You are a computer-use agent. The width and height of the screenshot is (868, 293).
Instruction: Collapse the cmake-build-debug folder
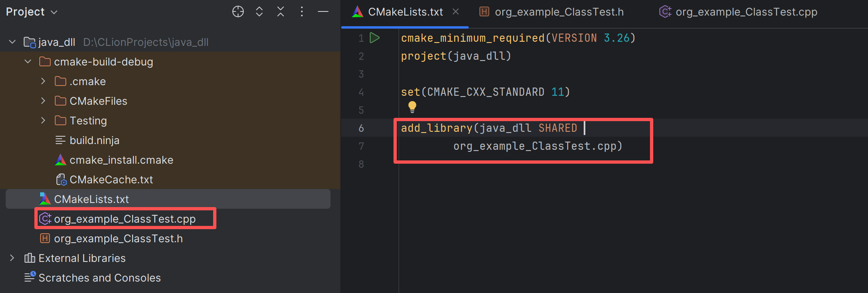coord(28,62)
